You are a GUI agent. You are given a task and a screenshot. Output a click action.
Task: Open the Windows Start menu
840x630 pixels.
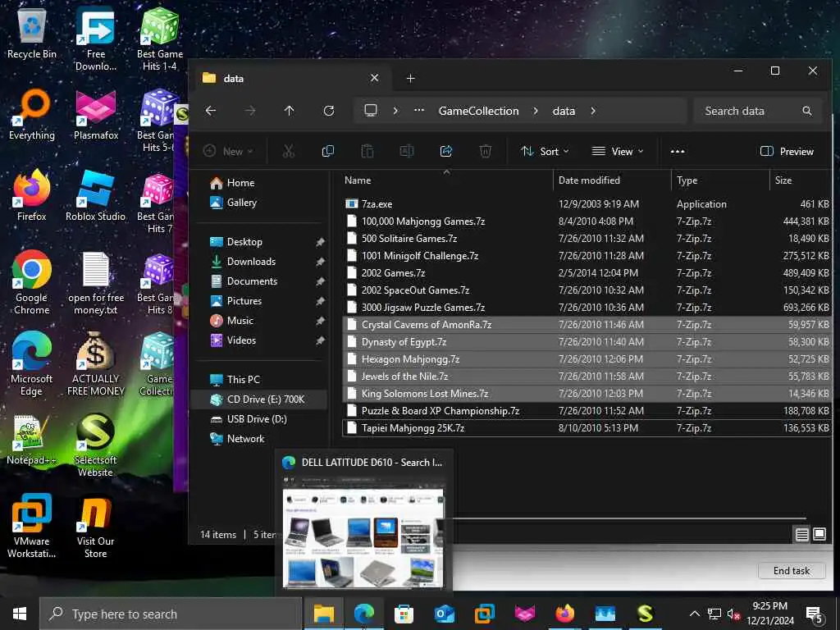click(x=20, y=614)
